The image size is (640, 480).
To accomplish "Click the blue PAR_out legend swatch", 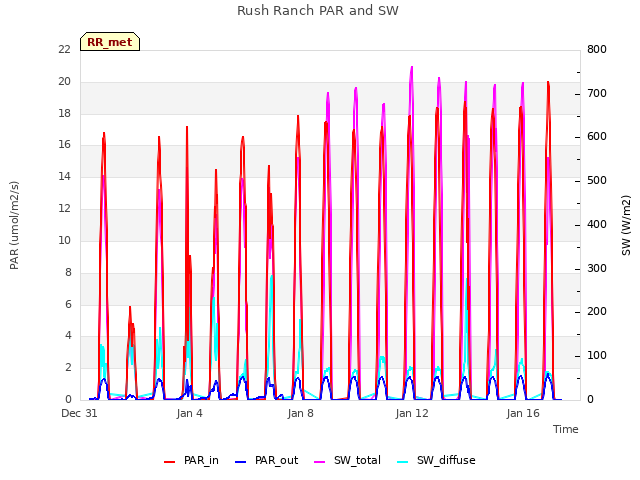I will [x=241, y=462].
